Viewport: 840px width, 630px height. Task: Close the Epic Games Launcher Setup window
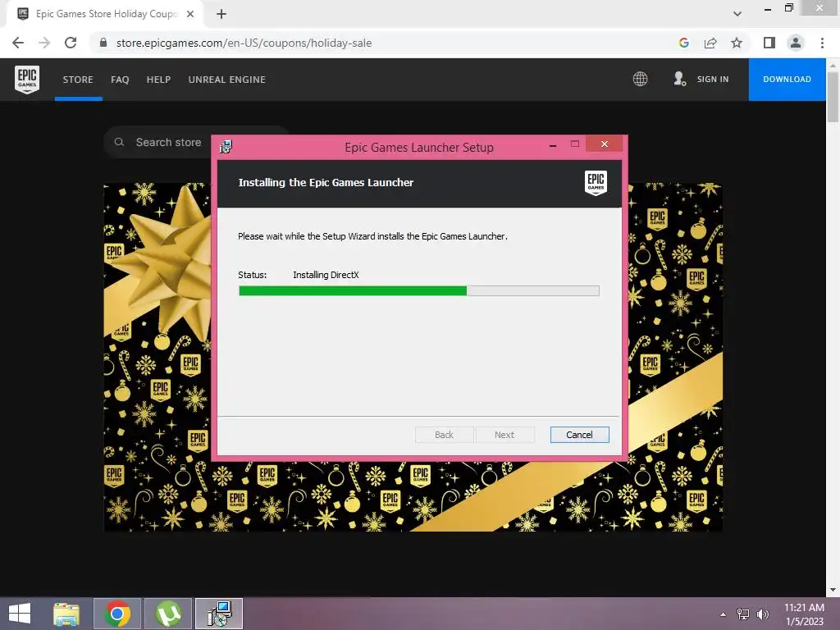click(605, 144)
